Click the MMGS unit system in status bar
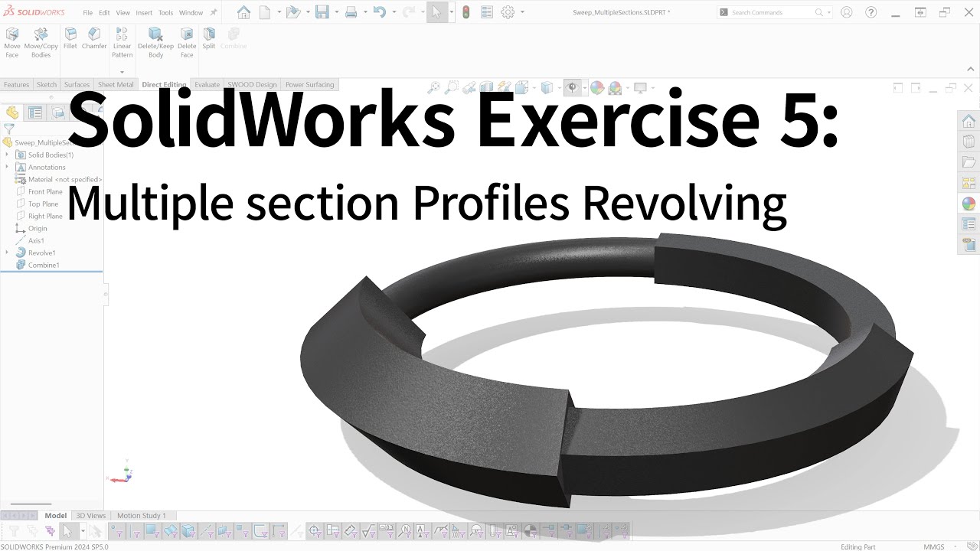This screenshot has width=980, height=551. [934, 547]
